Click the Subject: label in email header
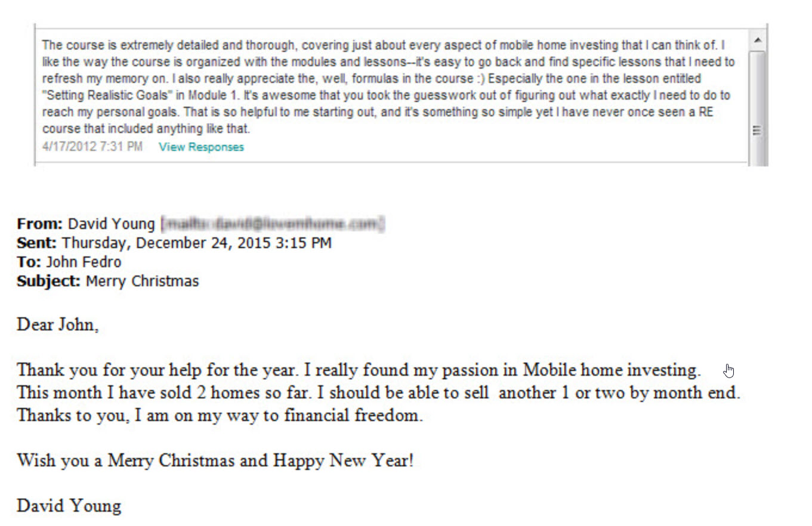812x526 pixels. coord(48,281)
